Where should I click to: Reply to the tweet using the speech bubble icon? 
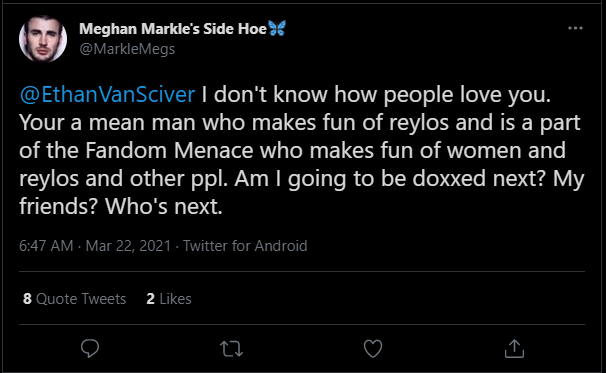[x=90, y=348]
